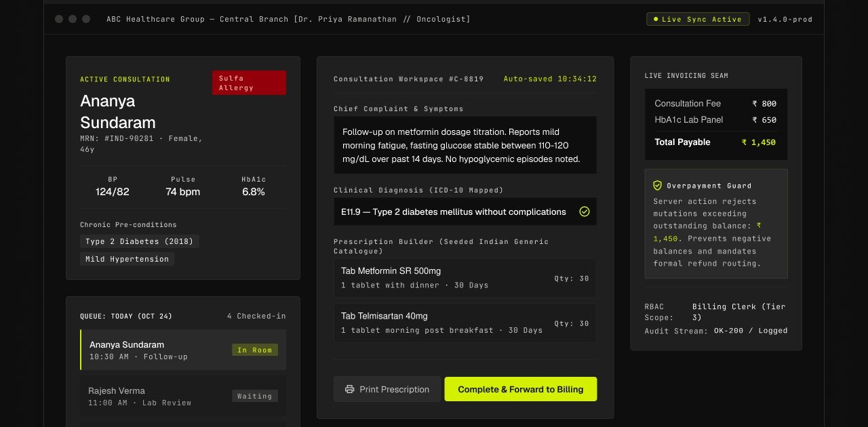Click Qty: 30 for Telmisartan
Image resolution: width=868 pixels, height=427 pixels.
[572, 324]
